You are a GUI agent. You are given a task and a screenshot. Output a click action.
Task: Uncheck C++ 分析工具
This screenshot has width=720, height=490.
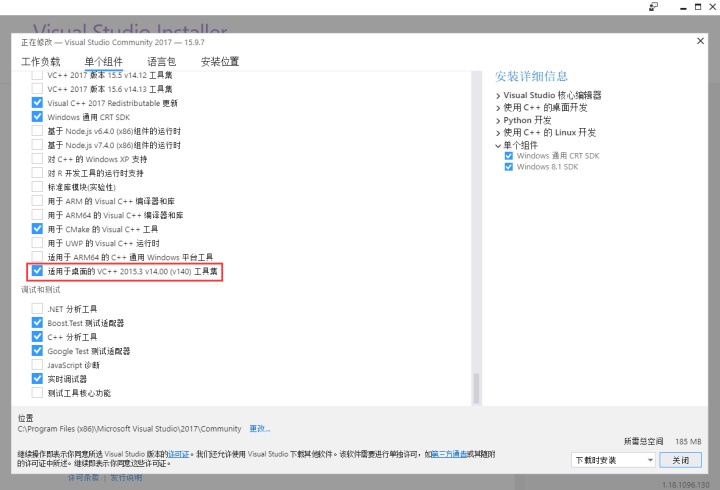coord(37,337)
